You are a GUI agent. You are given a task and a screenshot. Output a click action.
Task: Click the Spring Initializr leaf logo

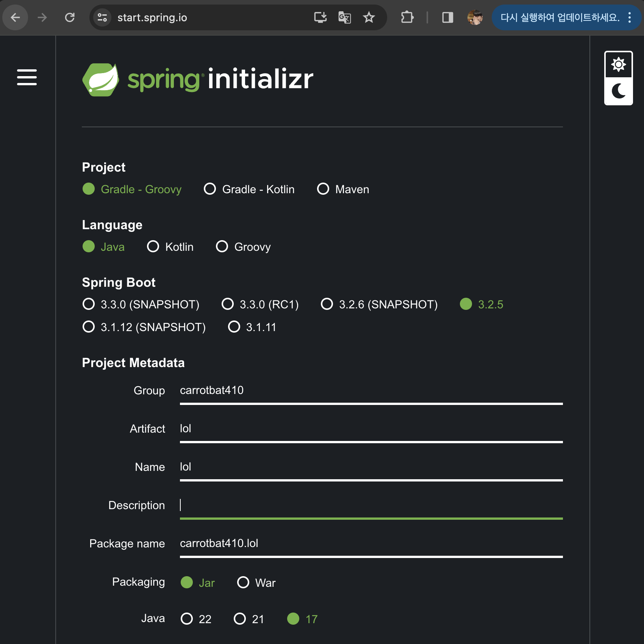click(101, 80)
